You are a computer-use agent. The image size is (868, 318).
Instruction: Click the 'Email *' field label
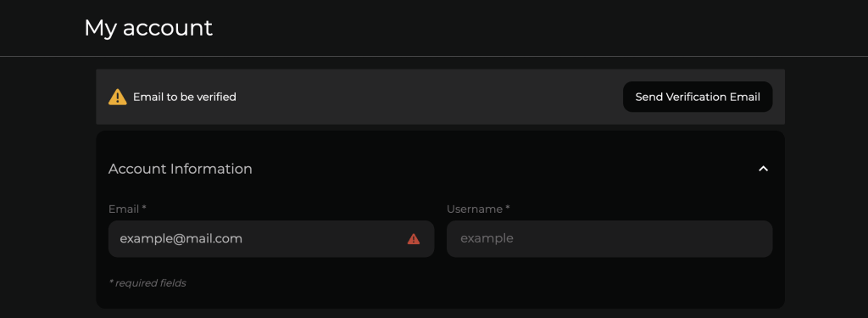127,209
